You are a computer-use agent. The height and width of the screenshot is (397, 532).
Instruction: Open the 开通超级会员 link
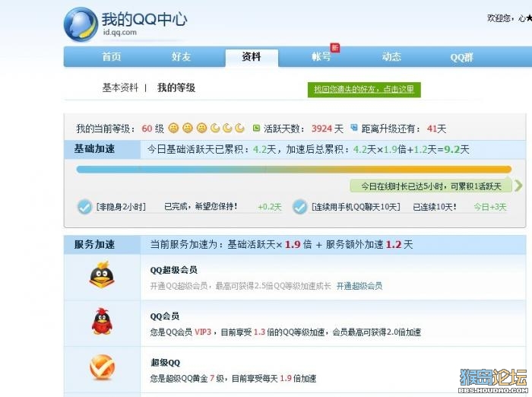[x=359, y=286]
